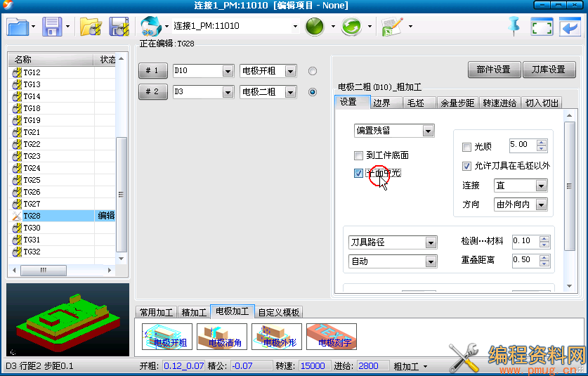Image resolution: width=588 pixels, height=376 pixels.
Task: Click the 转速 15000 field
Action: (x=314, y=366)
